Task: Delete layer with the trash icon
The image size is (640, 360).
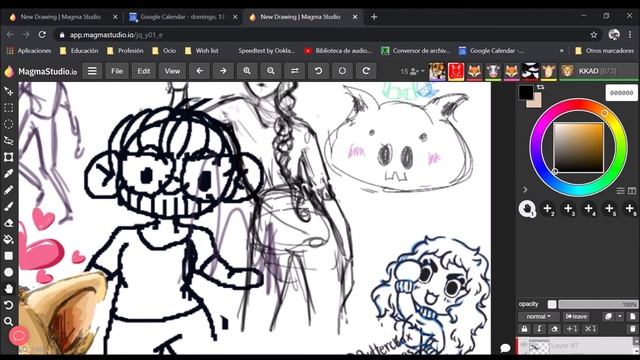Action: [x=633, y=329]
